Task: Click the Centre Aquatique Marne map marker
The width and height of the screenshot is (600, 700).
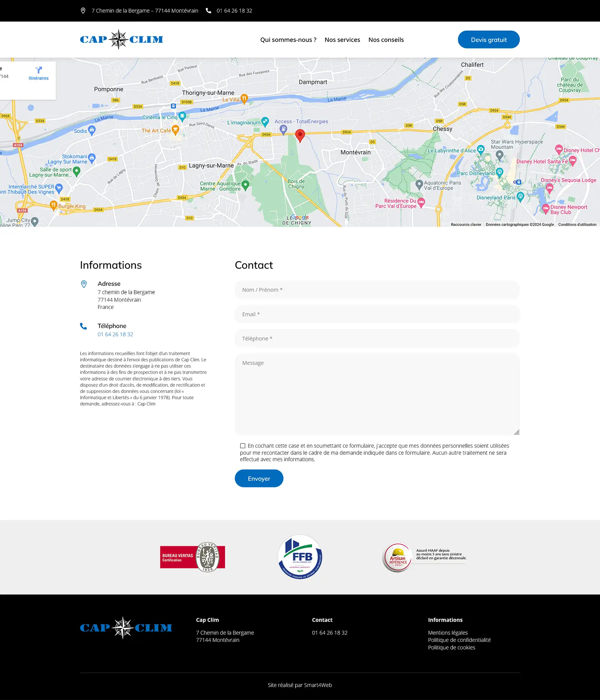Action: point(246,185)
